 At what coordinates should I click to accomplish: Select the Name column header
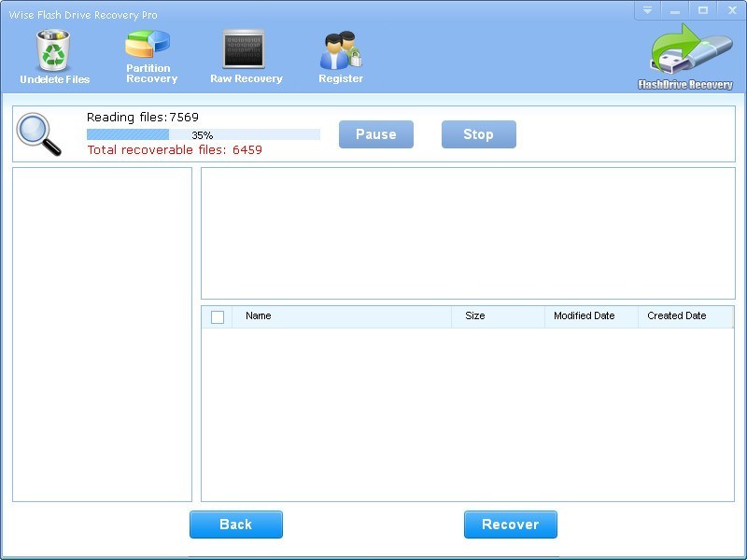[256, 316]
